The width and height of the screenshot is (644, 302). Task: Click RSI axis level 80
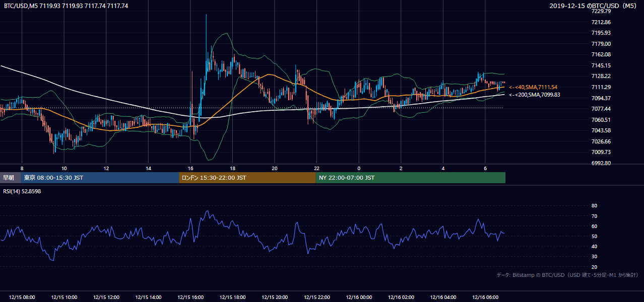point(594,206)
